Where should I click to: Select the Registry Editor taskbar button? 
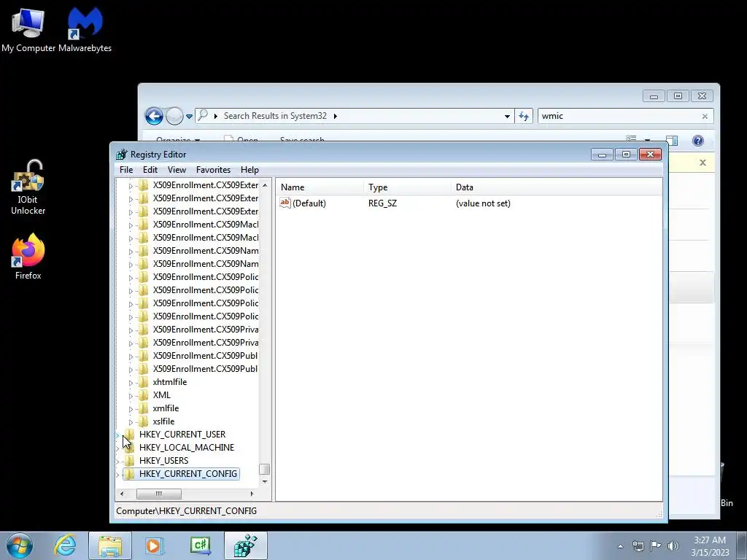[x=246, y=545]
